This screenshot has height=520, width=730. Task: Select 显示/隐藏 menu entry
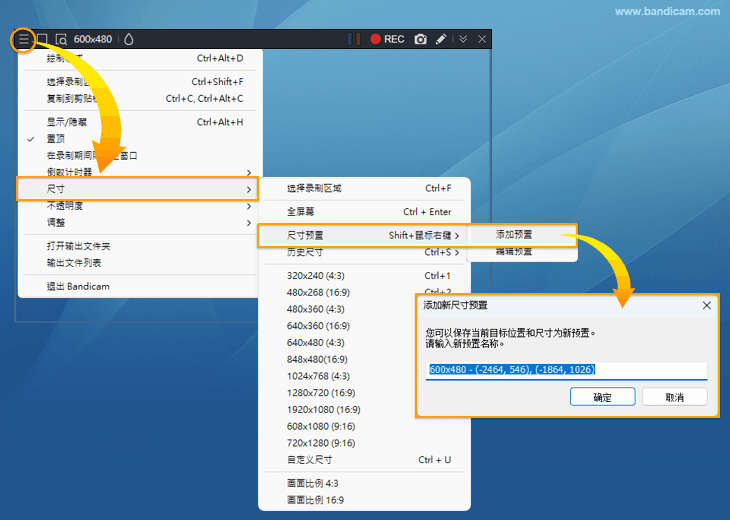tap(140, 122)
